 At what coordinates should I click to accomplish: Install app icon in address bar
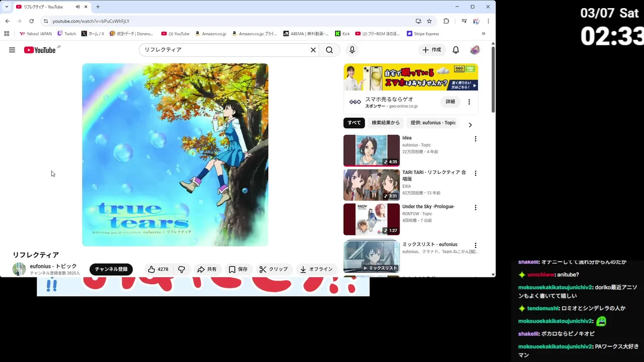[418, 21]
